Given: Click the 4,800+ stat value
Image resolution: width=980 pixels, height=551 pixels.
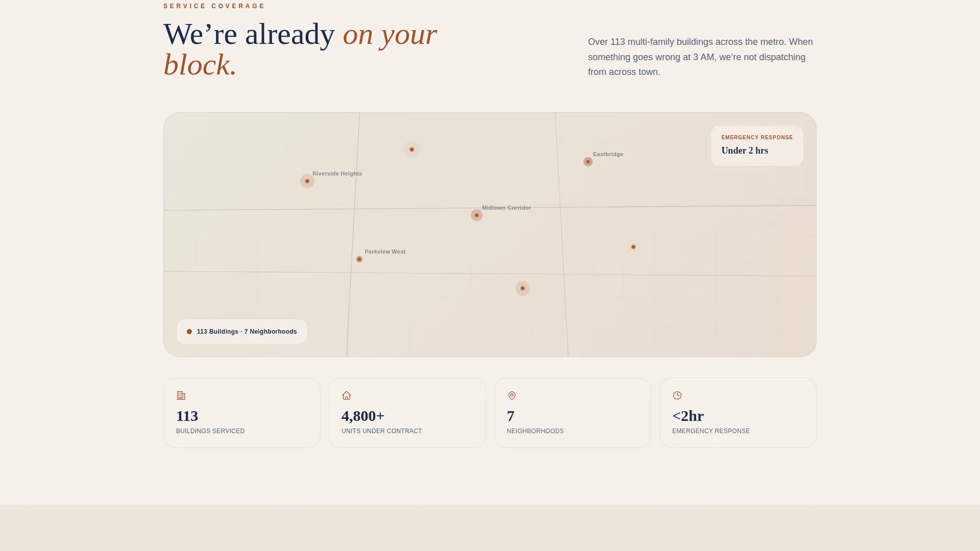Looking at the screenshot, I should [363, 416].
